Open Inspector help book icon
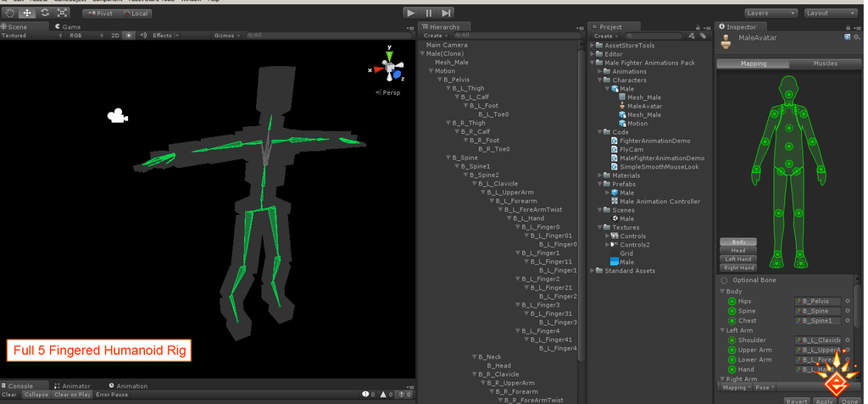Viewport: 868px width, 404px height. point(848,37)
